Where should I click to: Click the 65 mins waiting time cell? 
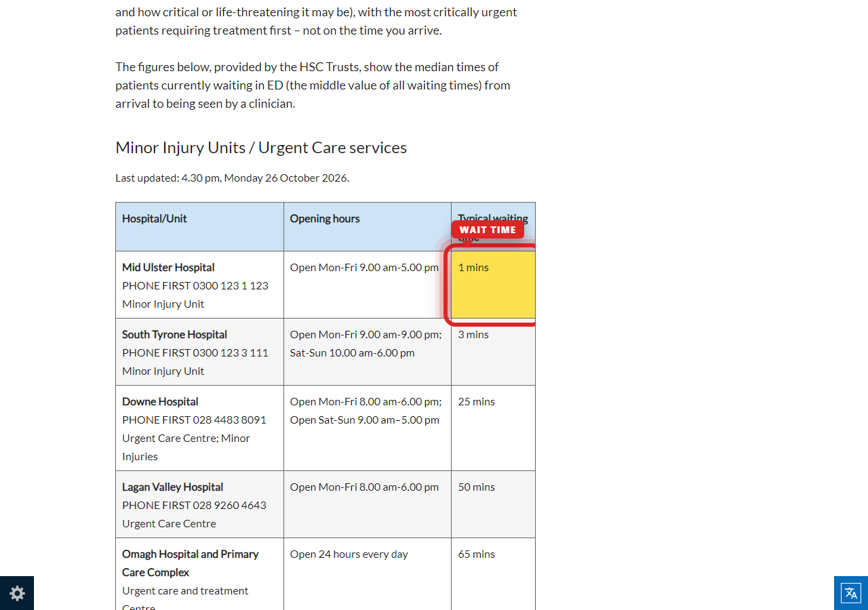point(493,573)
